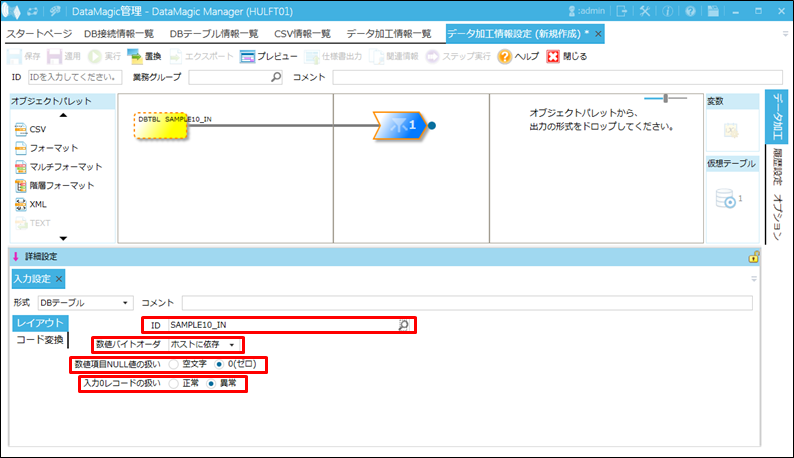Image resolution: width=794 pixels, height=458 pixels.
Task: Click the search icon in 業務グループ field
Action: coord(275,77)
